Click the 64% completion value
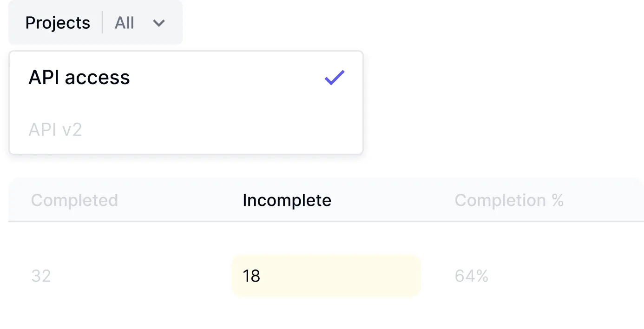The height and width of the screenshot is (329, 644). point(471,276)
